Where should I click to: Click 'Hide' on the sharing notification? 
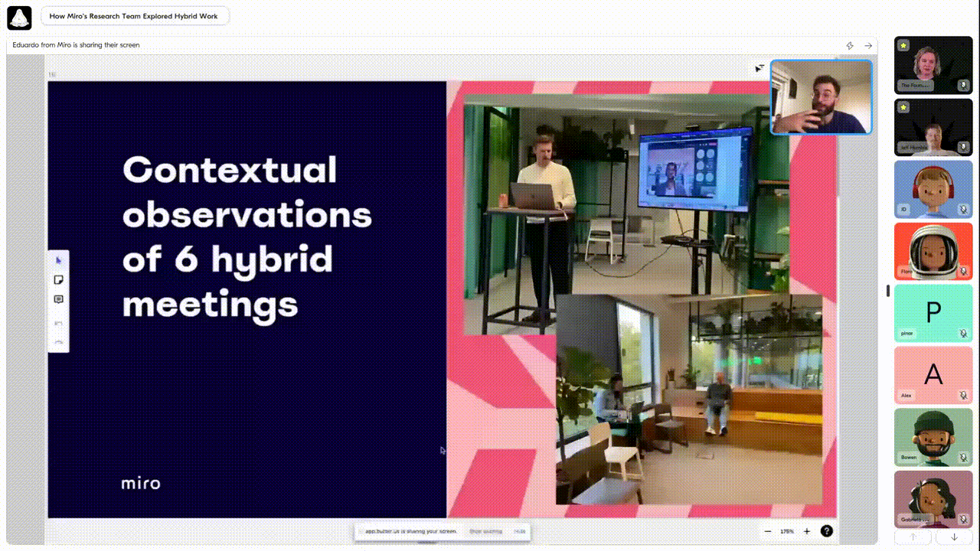click(x=520, y=531)
